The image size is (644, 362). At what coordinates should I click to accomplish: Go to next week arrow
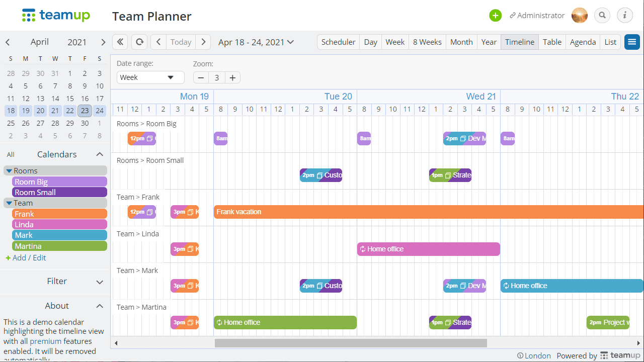coord(203,42)
